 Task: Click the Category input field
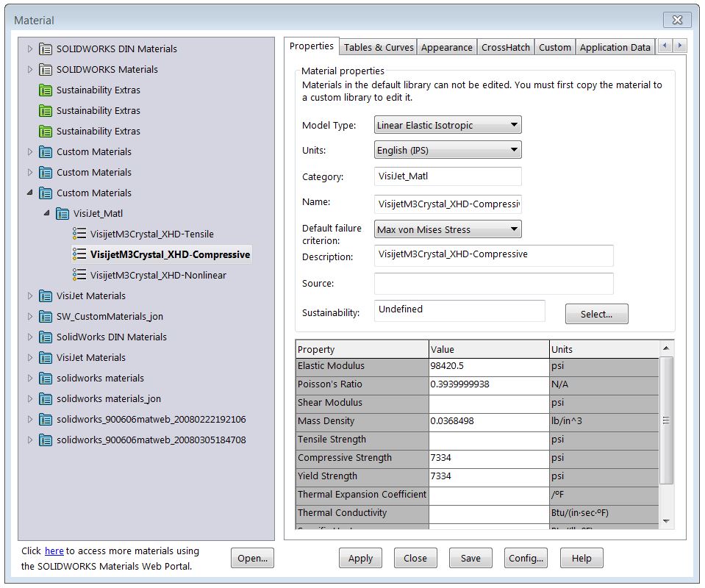click(448, 176)
